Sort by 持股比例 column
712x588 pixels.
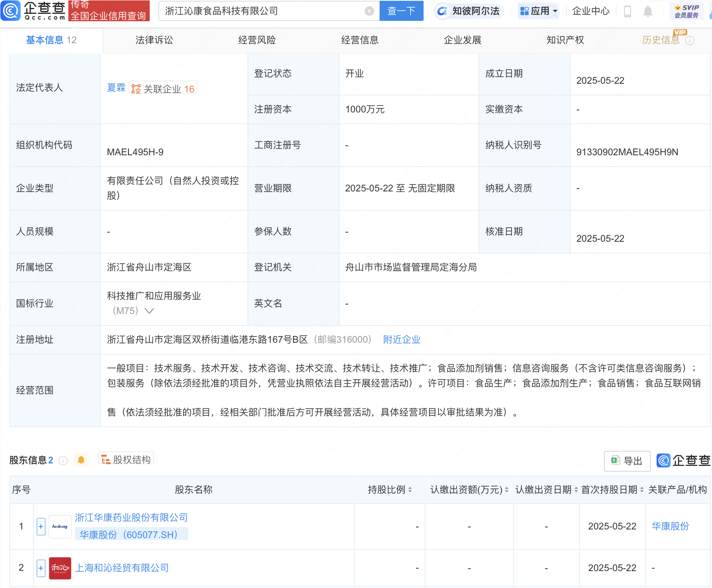coord(410,490)
